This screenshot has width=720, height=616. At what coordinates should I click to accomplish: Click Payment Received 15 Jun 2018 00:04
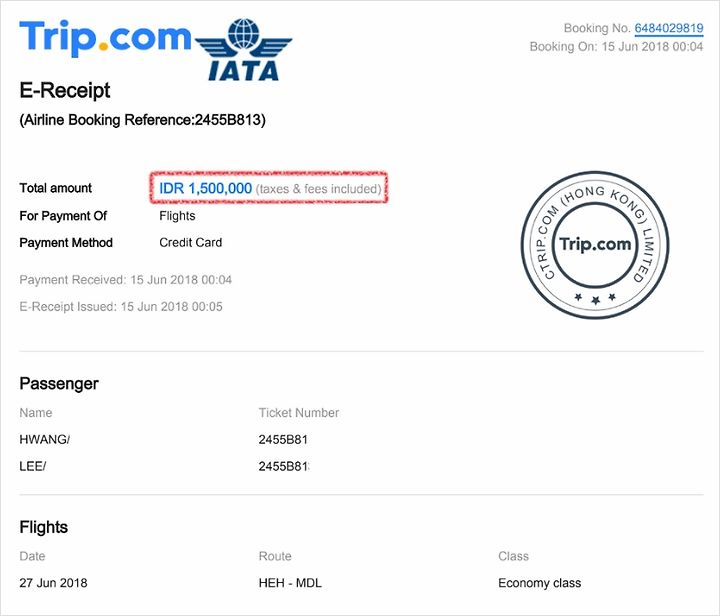[125, 280]
